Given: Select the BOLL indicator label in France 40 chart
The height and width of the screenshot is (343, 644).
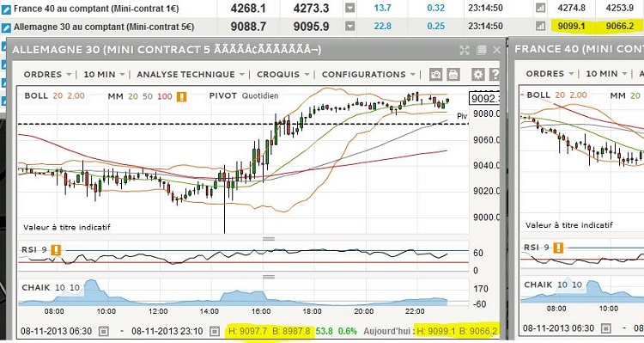Looking at the screenshot, I should pos(557,95).
